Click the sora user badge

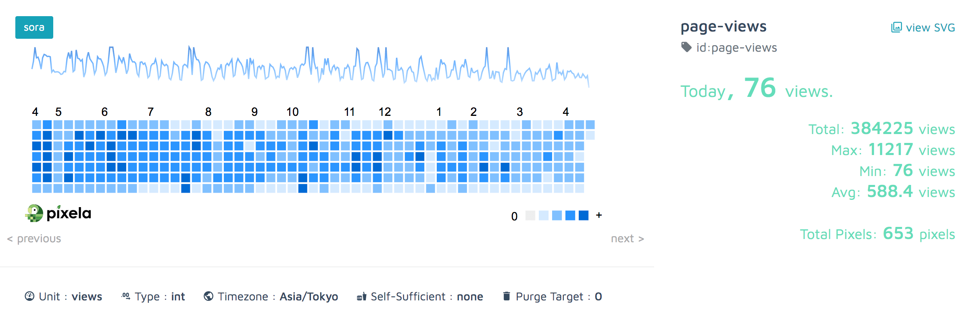click(34, 27)
